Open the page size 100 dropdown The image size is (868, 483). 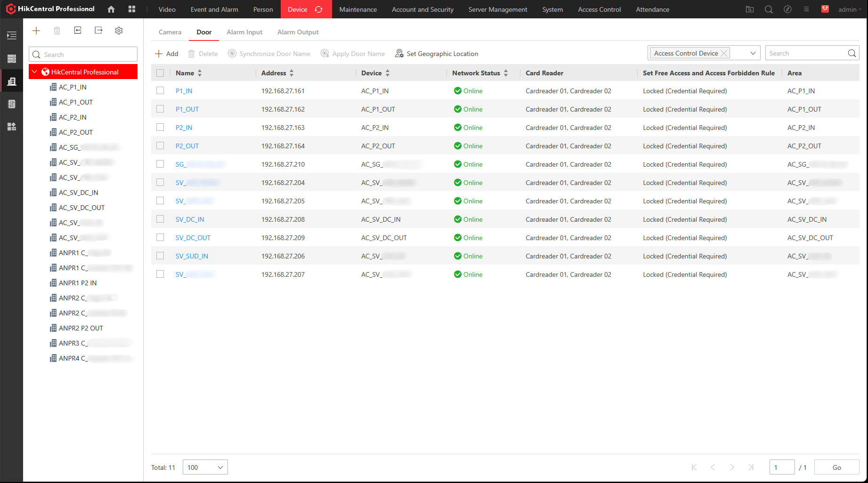205,467
